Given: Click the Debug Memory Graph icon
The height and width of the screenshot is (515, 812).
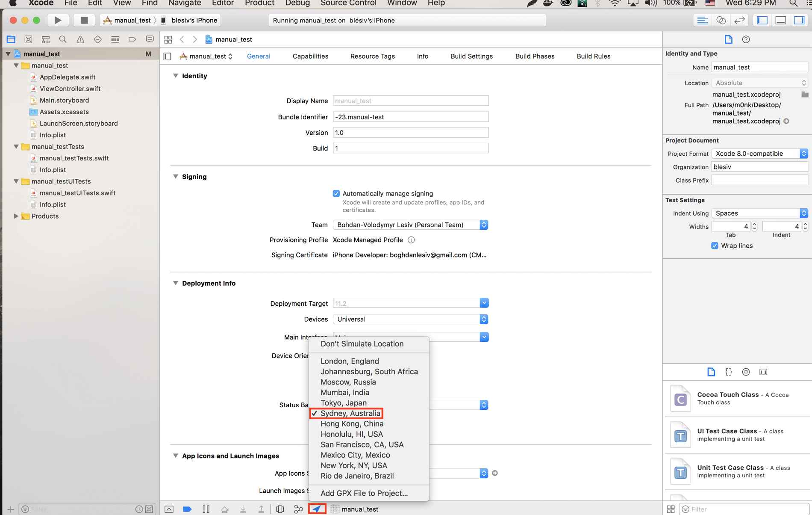Looking at the screenshot, I should pos(298,509).
